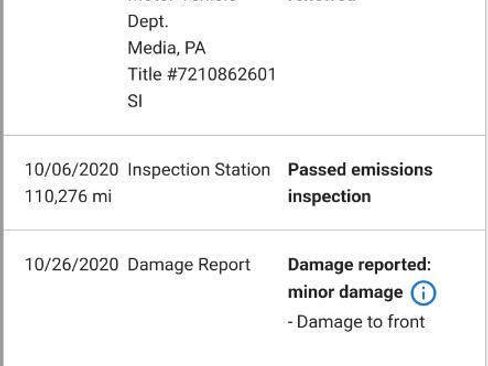Click the Damage Report source label
488x366 pixels.
pyautogui.click(x=189, y=265)
